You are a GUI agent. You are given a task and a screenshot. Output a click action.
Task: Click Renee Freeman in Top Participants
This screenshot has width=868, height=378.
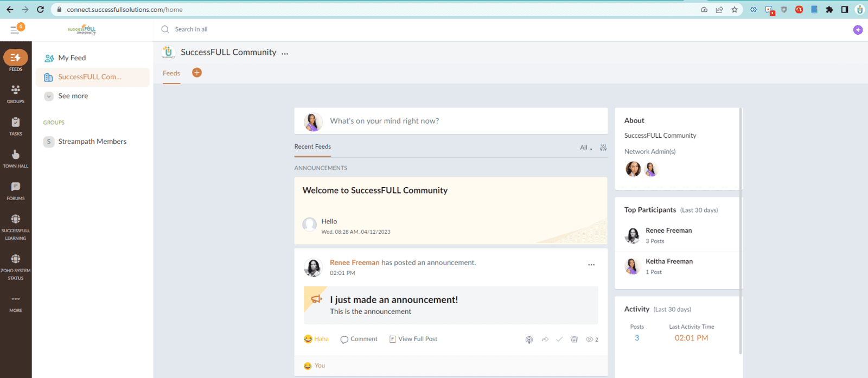click(669, 230)
